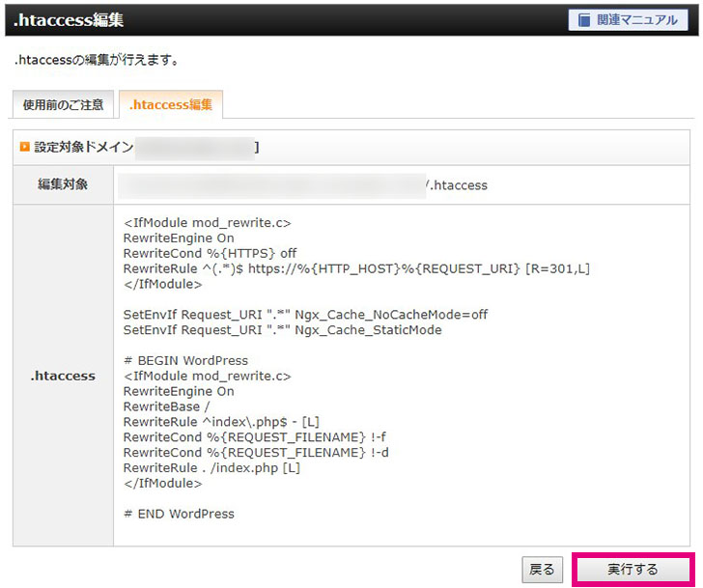This screenshot has height=588, width=703.
Task: Place cursor on the RewriteCond %{HTTPS} off line
Action: pos(210,253)
